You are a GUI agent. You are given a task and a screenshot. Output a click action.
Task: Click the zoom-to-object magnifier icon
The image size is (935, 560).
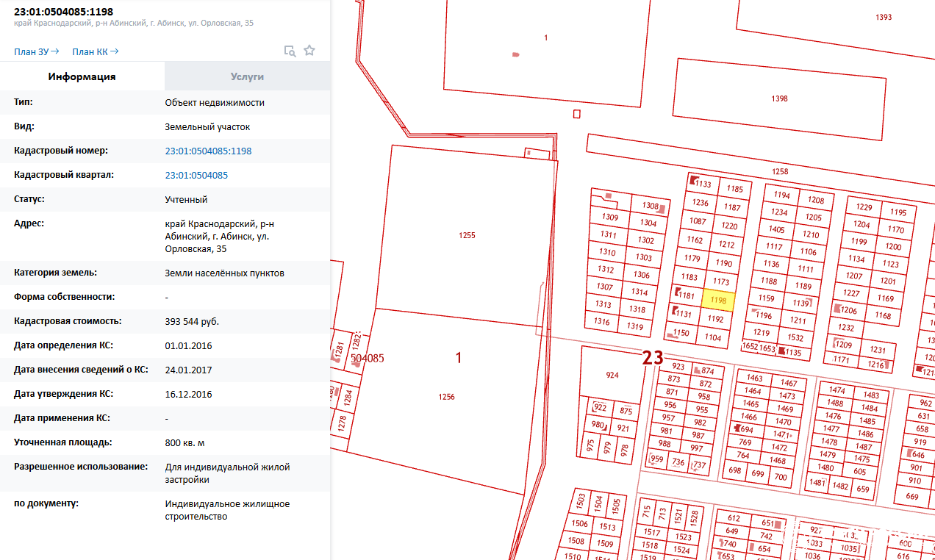(290, 51)
